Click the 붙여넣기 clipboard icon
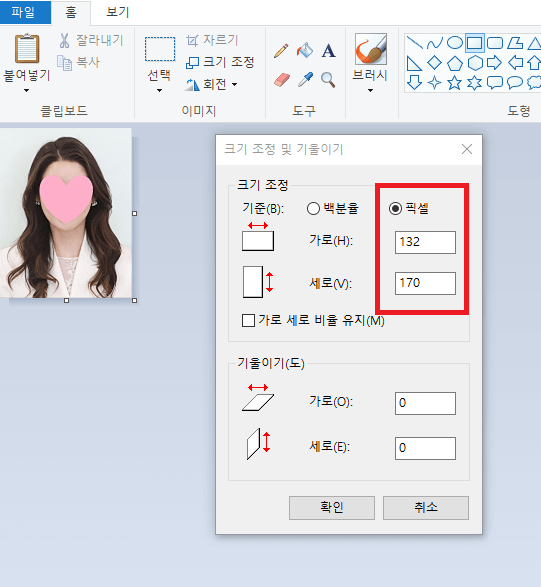 27,48
